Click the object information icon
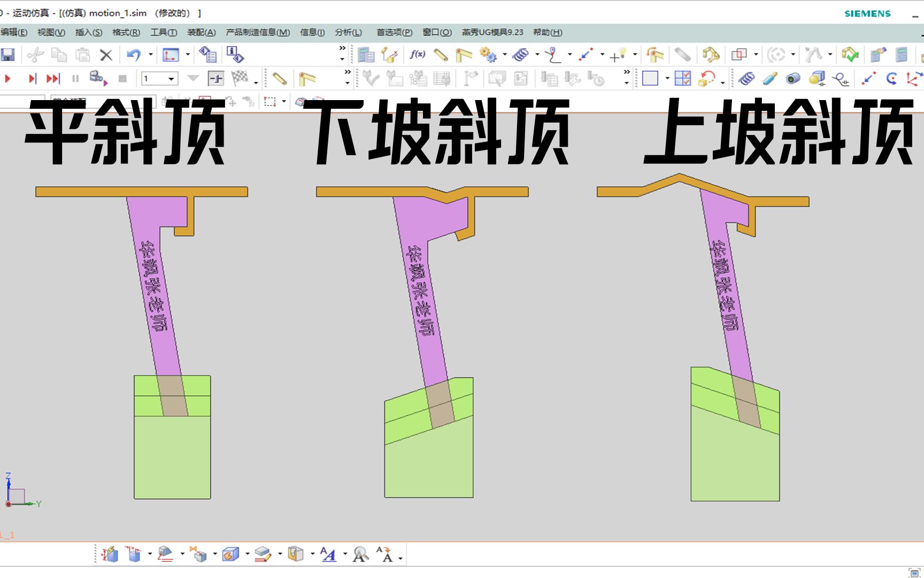This screenshot has width=924, height=578. tap(235, 55)
